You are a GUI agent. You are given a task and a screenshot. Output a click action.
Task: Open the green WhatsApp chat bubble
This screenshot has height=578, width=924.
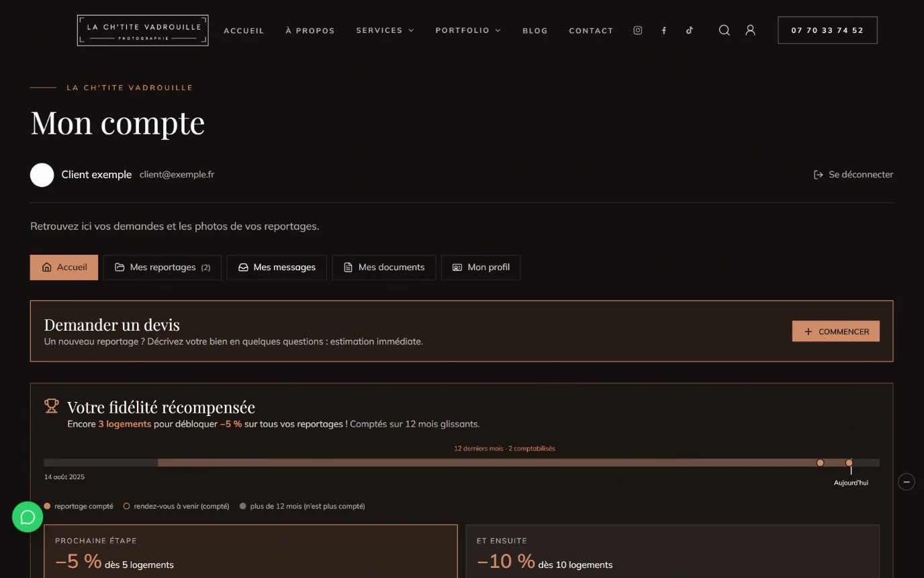[x=28, y=517]
